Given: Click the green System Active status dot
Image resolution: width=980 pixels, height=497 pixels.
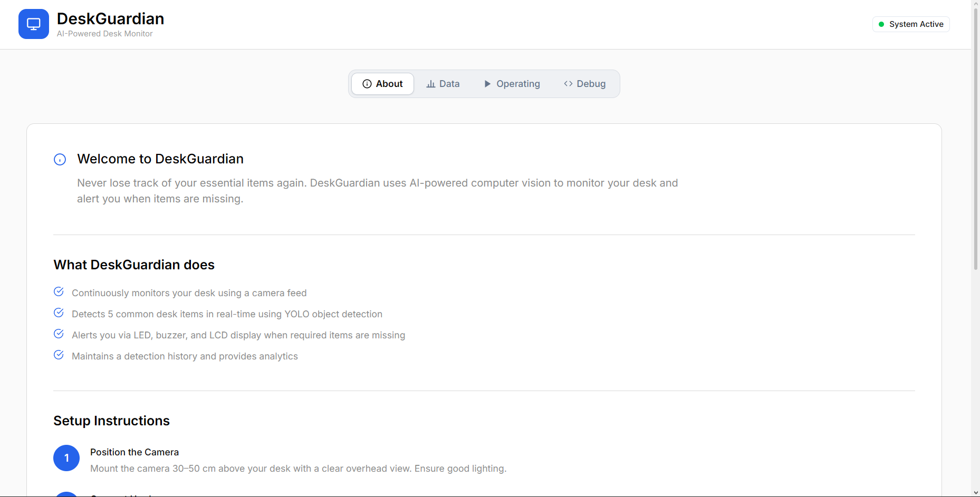Looking at the screenshot, I should [x=881, y=24].
